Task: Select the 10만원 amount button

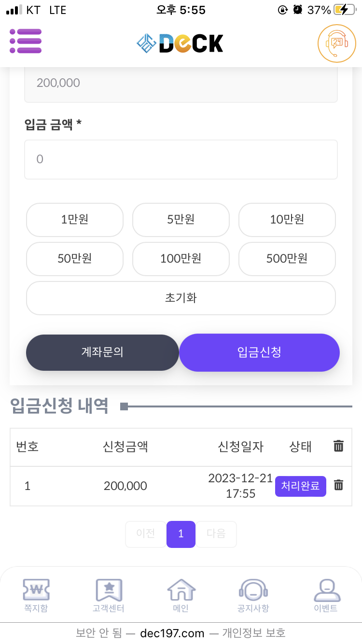Action: [x=287, y=220]
